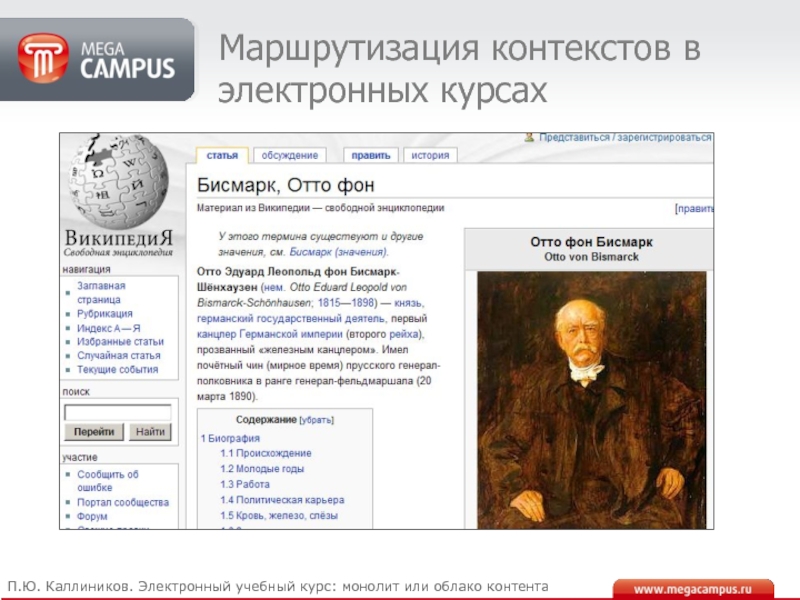Open Портал сообщества link

point(122,503)
